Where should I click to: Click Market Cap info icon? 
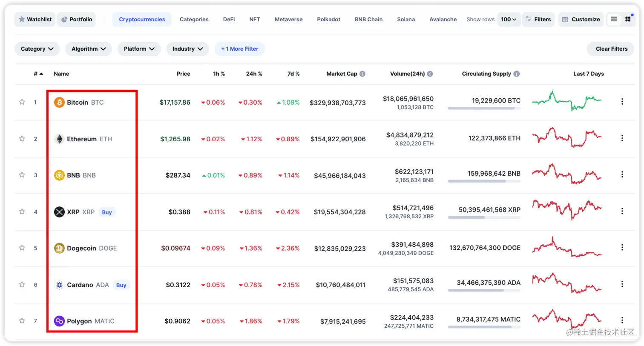pyautogui.click(x=362, y=74)
